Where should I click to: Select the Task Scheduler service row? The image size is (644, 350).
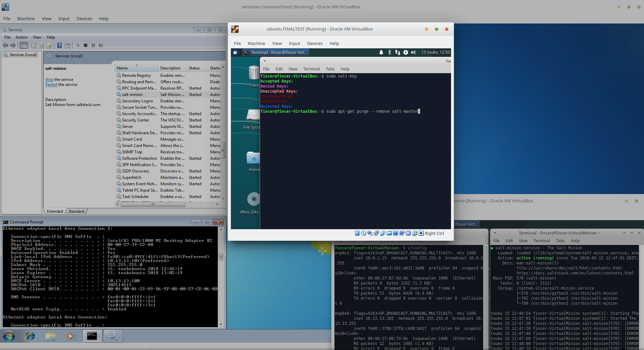(x=168, y=197)
